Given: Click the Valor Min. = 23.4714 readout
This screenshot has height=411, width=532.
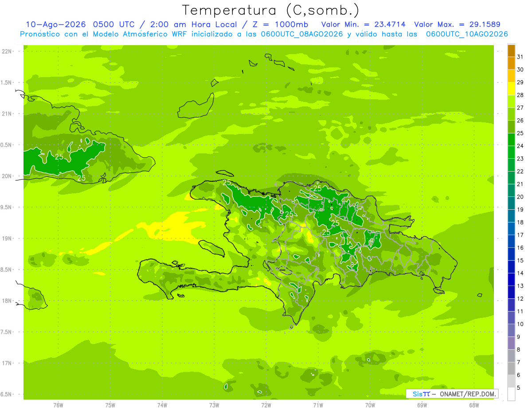Looking at the screenshot, I should (363, 24).
